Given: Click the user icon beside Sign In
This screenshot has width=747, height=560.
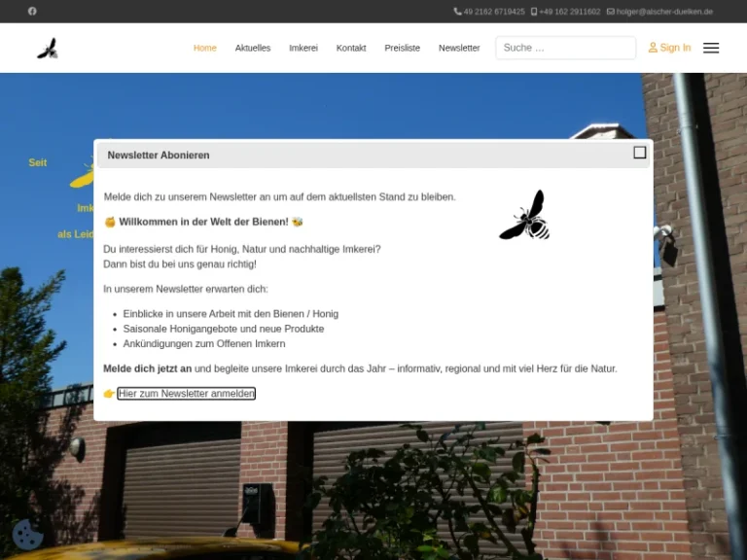Looking at the screenshot, I should click(x=653, y=48).
